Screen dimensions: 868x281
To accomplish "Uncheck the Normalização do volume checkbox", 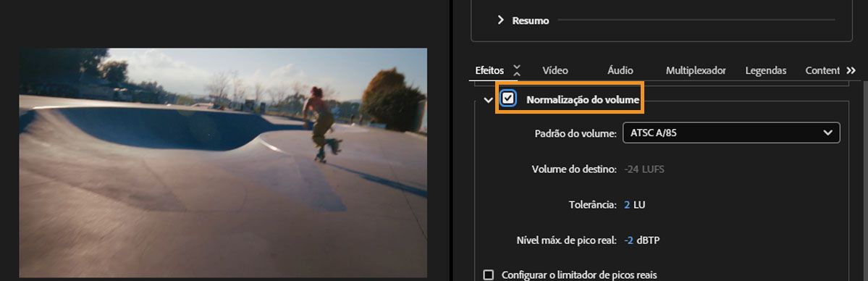I will pyautogui.click(x=507, y=98).
